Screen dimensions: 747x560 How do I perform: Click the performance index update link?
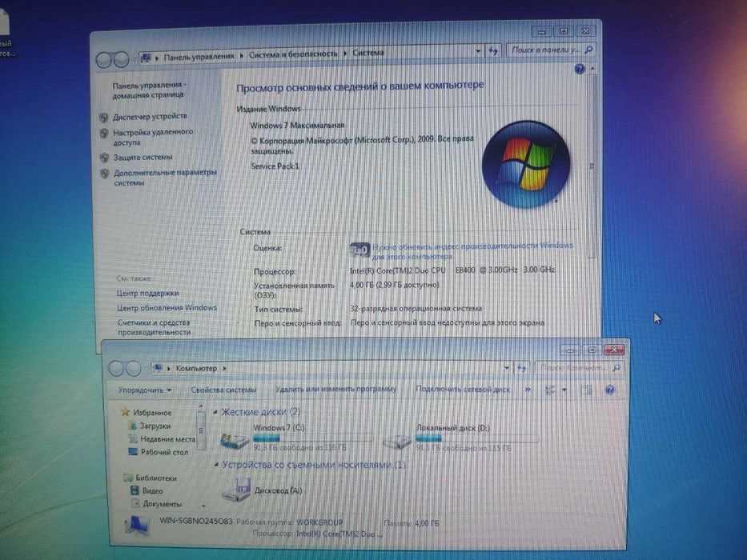point(472,251)
